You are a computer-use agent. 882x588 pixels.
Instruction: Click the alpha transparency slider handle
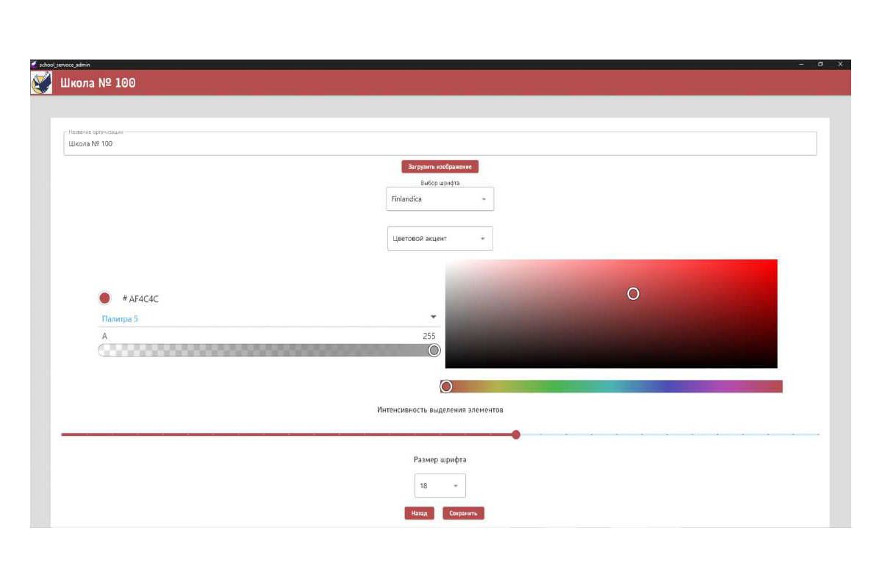(x=434, y=350)
